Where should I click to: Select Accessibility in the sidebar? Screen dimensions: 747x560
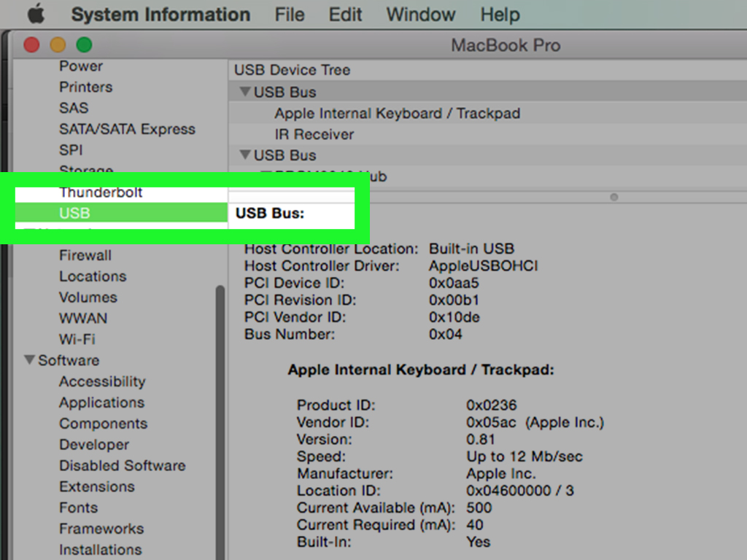coord(102,381)
